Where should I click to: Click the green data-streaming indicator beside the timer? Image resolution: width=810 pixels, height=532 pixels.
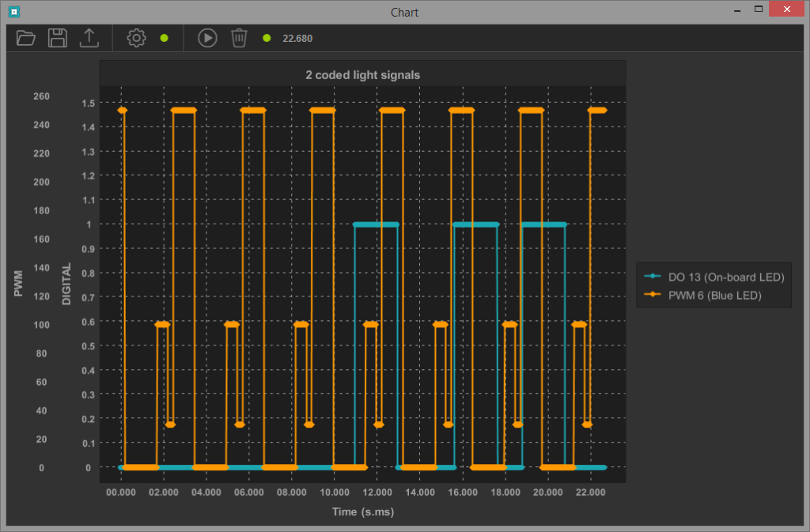tap(267, 37)
